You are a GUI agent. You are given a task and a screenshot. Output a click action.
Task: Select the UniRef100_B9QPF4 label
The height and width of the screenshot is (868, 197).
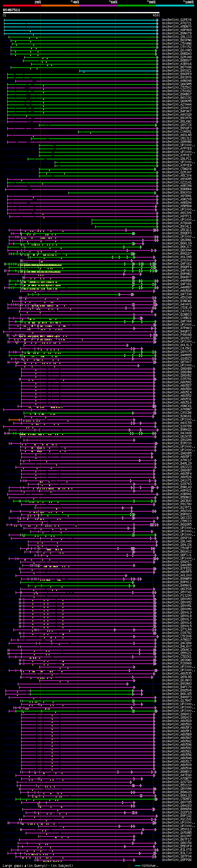coord(177,267)
